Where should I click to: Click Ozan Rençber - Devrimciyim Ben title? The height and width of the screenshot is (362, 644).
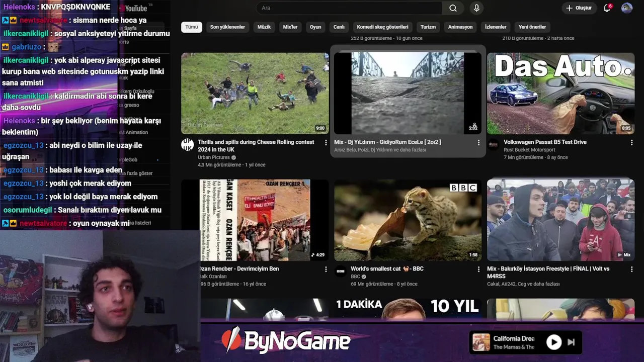click(239, 269)
